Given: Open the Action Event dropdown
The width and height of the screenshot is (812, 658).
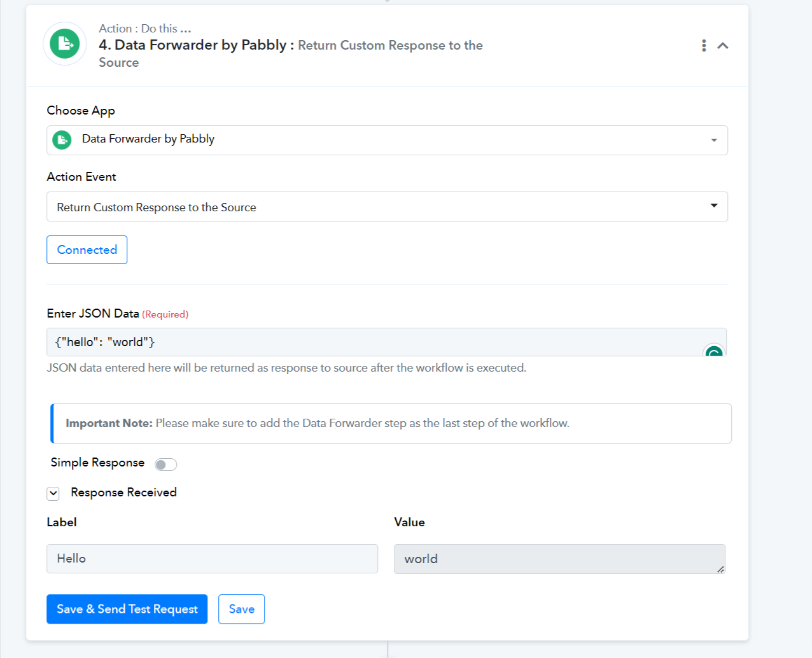Looking at the screenshot, I should tap(387, 207).
